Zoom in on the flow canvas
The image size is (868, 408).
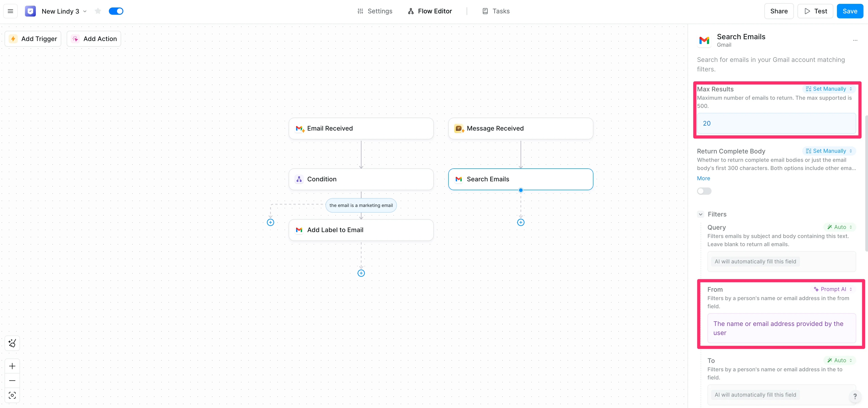point(12,366)
